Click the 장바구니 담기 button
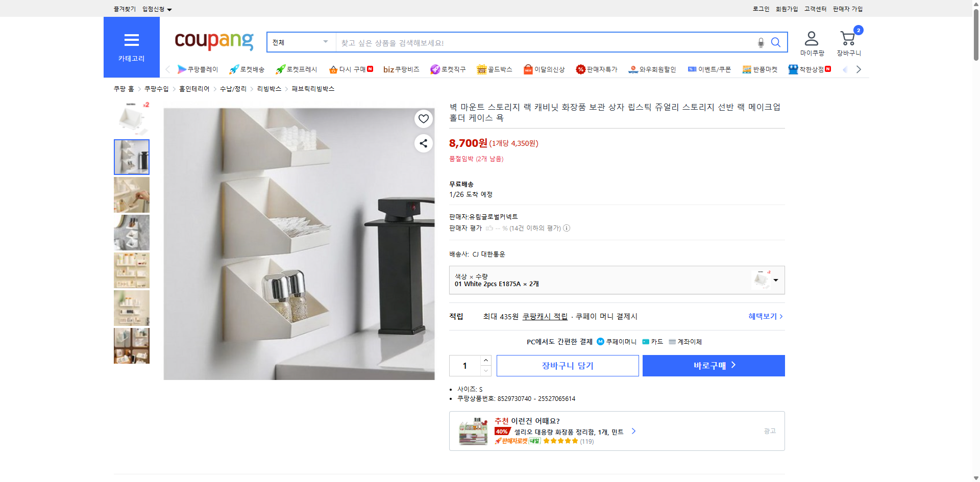This screenshot has width=980, height=482. (567, 365)
